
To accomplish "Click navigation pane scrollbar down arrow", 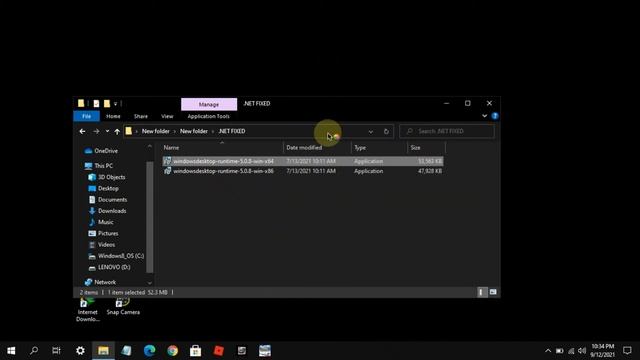I will 150,283.
